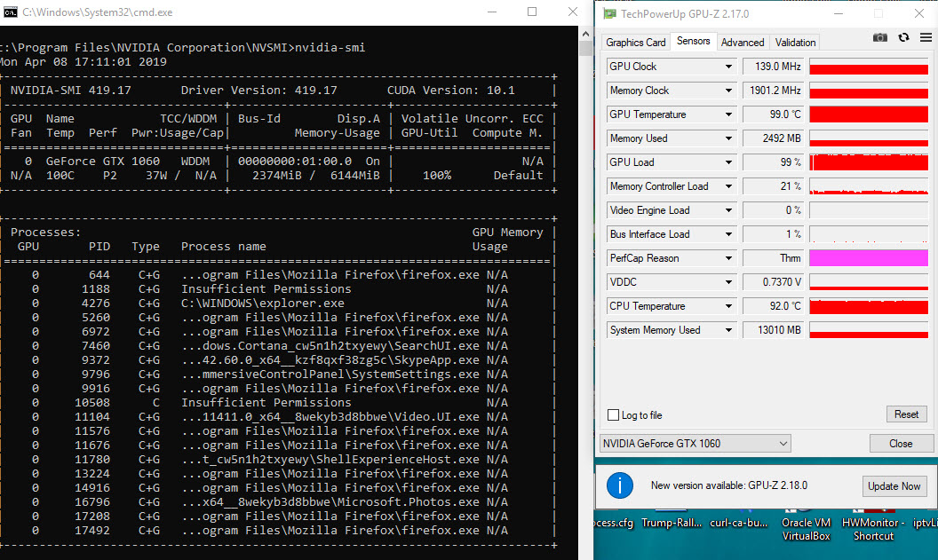Click the Memory Controller Load graph

(869, 185)
